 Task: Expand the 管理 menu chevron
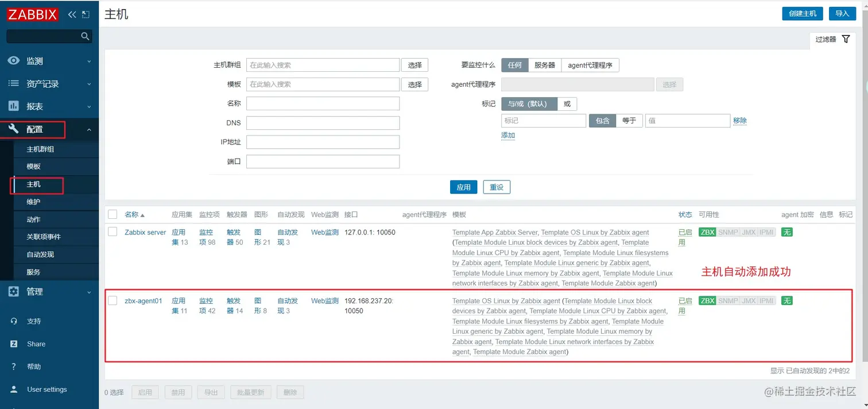click(x=89, y=292)
